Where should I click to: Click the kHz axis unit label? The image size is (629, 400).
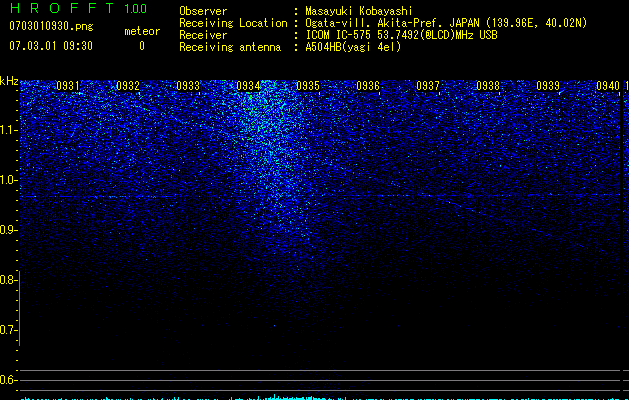(x=9, y=81)
